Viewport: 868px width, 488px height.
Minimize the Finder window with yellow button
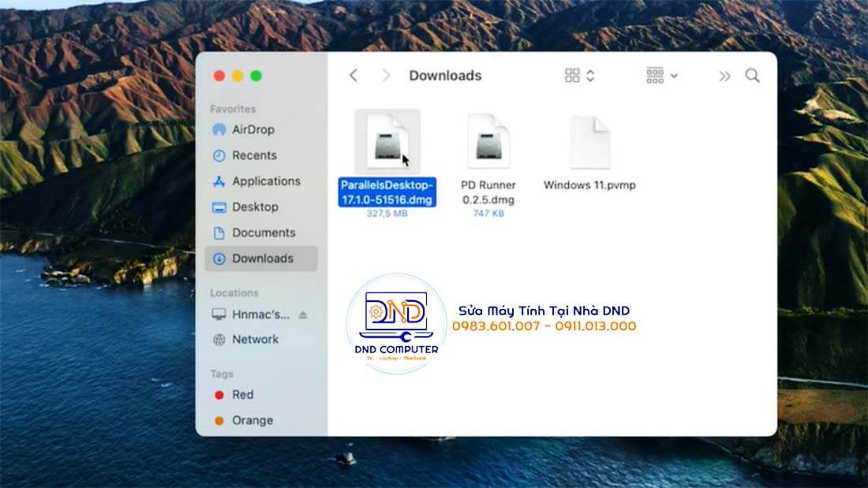click(x=238, y=76)
